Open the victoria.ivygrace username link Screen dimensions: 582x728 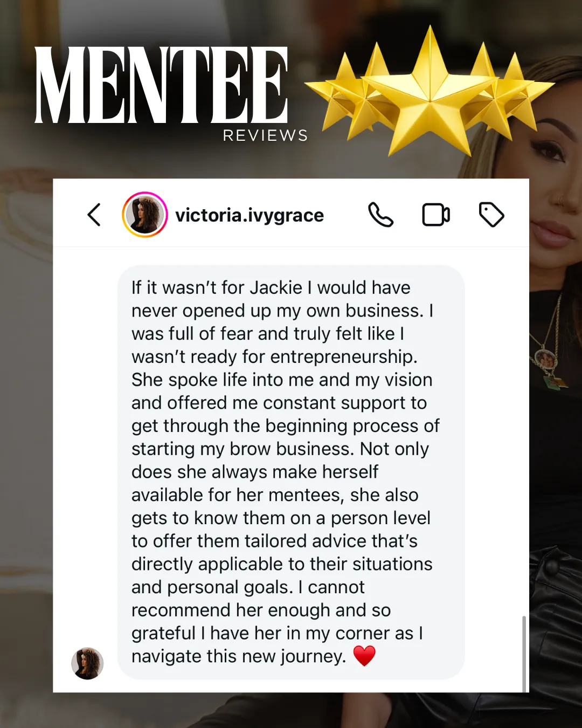pos(250,215)
